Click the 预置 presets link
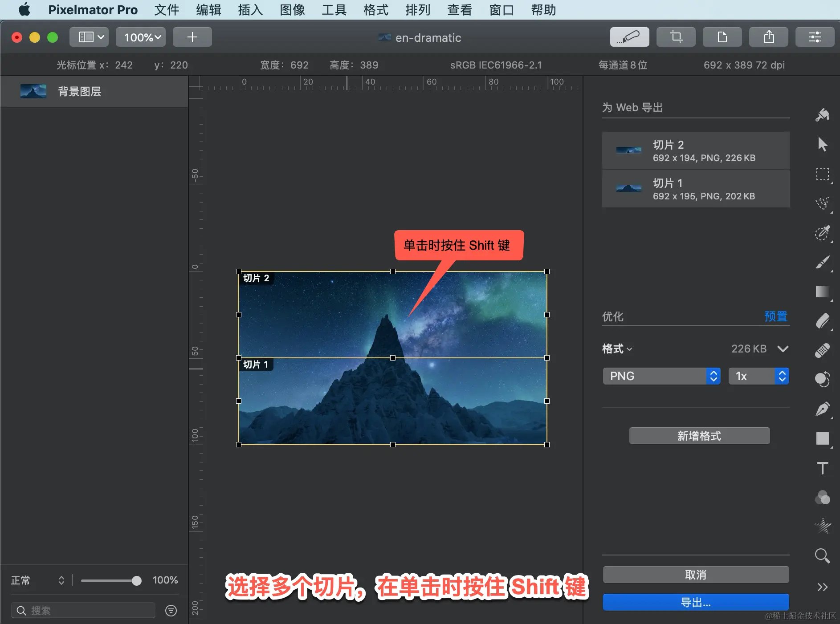Screen dimensions: 840x624 [776, 316]
